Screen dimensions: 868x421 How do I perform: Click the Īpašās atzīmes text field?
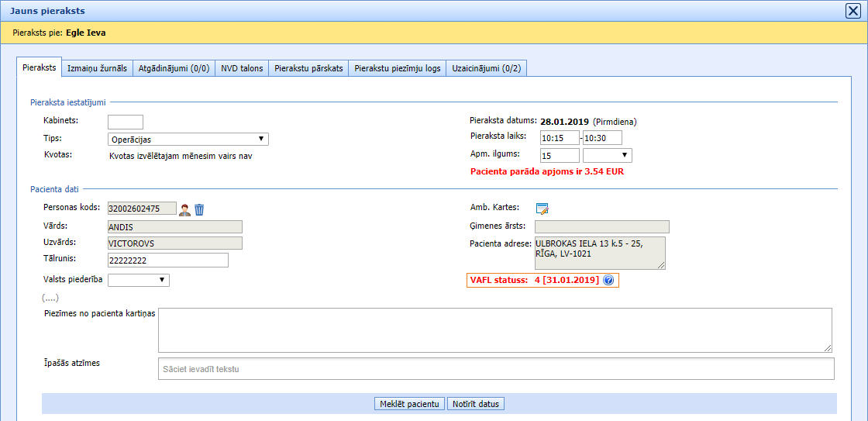496,369
